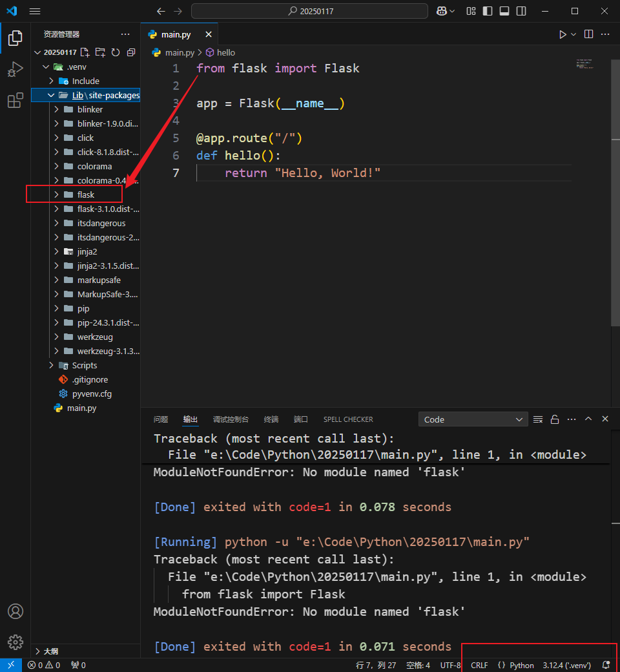Click the editor minimap preview
The image size is (620, 672).
585,64
